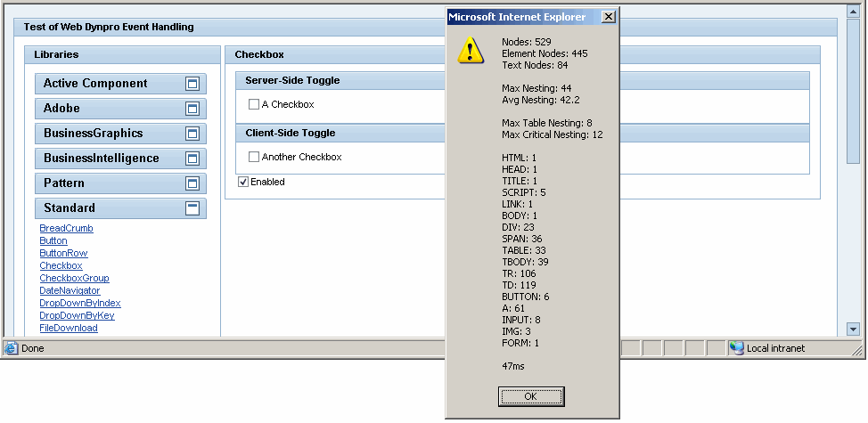Expand the Active Component library tray
The image size is (868, 423).
point(192,84)
